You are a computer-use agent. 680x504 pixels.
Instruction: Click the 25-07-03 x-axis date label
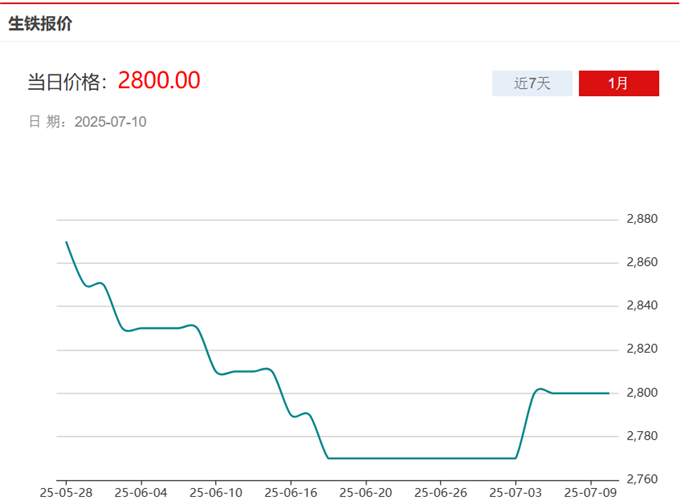[x=515, y=492]
